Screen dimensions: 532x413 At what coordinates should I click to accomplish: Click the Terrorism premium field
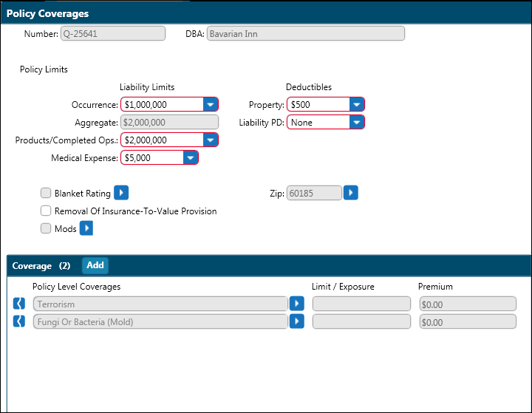(x=467, y=304)
